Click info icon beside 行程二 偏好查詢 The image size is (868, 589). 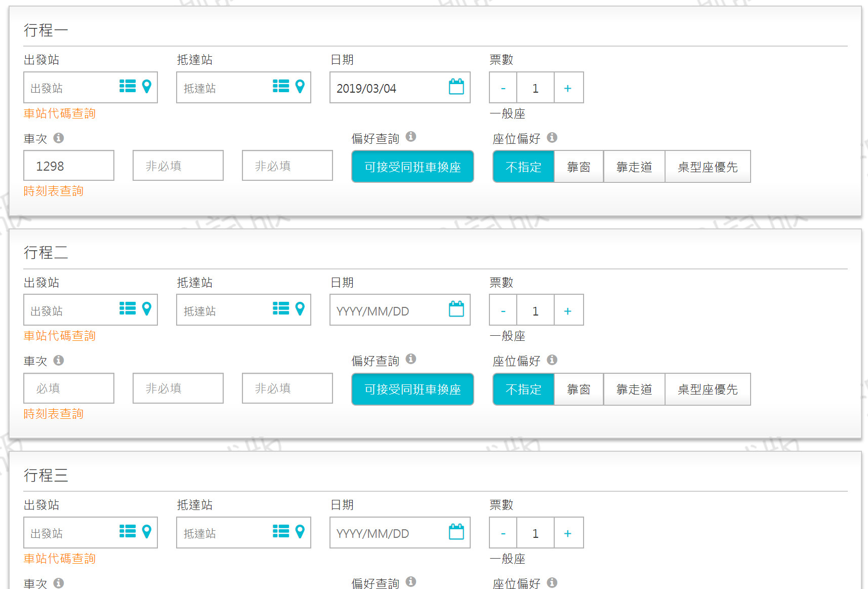tap(411, 359)
